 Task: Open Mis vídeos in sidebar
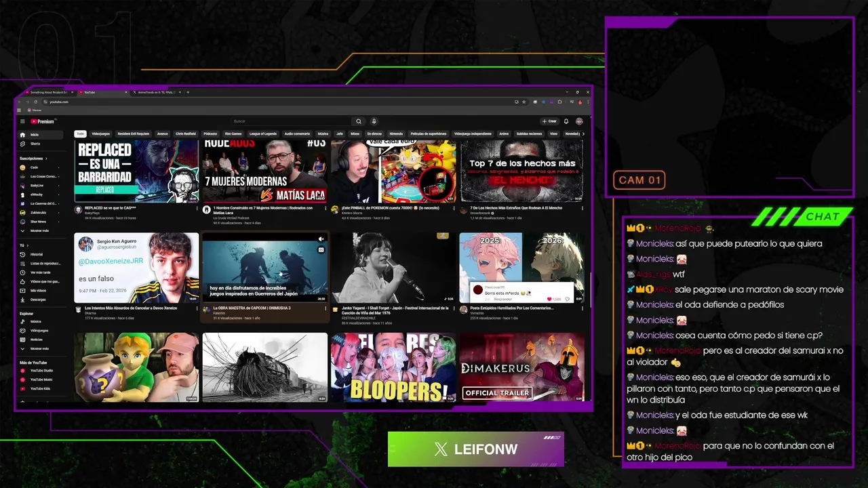[40, 290]
